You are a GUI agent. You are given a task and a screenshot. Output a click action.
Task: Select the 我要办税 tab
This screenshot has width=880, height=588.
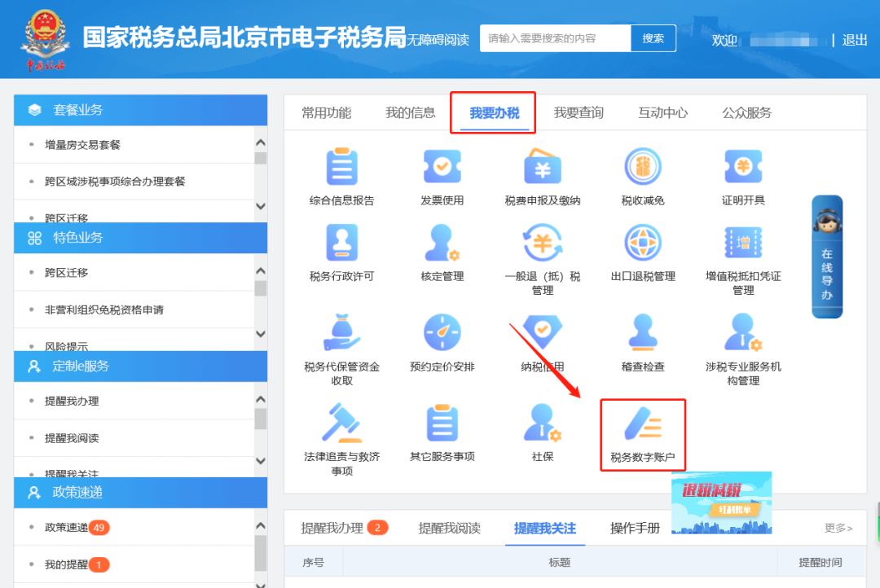[x=495, y=112]
